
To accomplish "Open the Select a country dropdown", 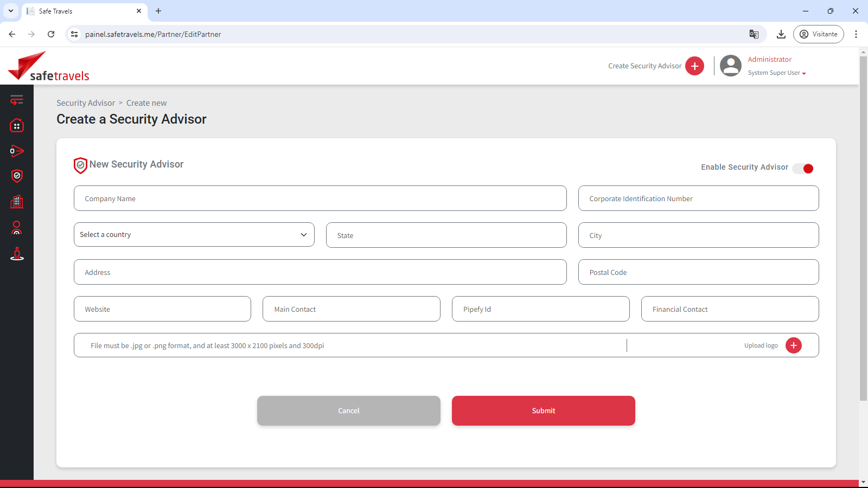I will tap(194, 235).
